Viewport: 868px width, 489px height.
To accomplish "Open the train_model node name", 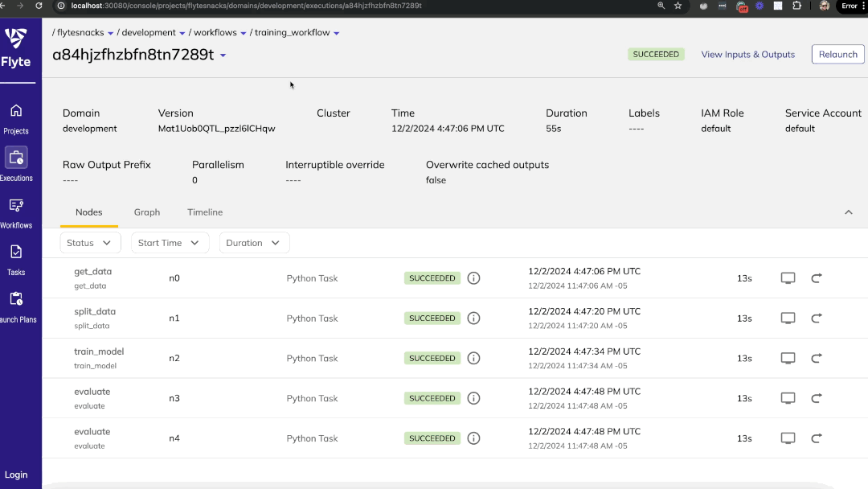I will pyautogui.click(x=99, y=351).
